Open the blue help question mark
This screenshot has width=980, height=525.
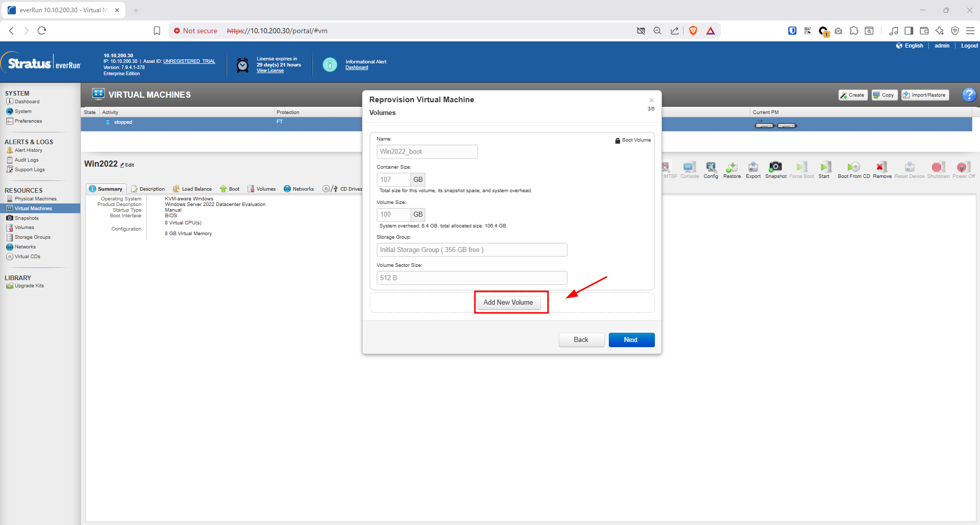click(969, 95)
